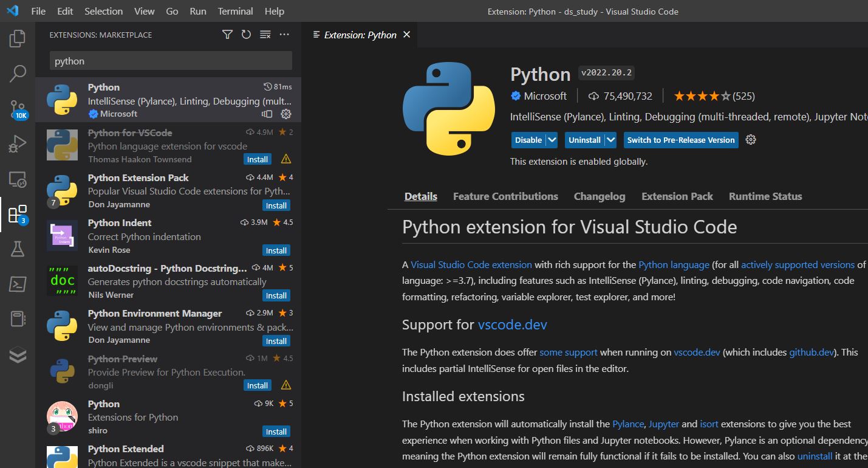Open the Help menu
868x468 pixels.
pyautogui.click(x=275, y=11)
